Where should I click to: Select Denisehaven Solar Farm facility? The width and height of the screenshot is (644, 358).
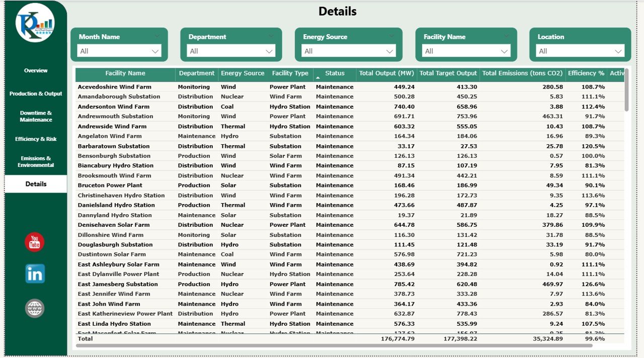pos(113,225)
